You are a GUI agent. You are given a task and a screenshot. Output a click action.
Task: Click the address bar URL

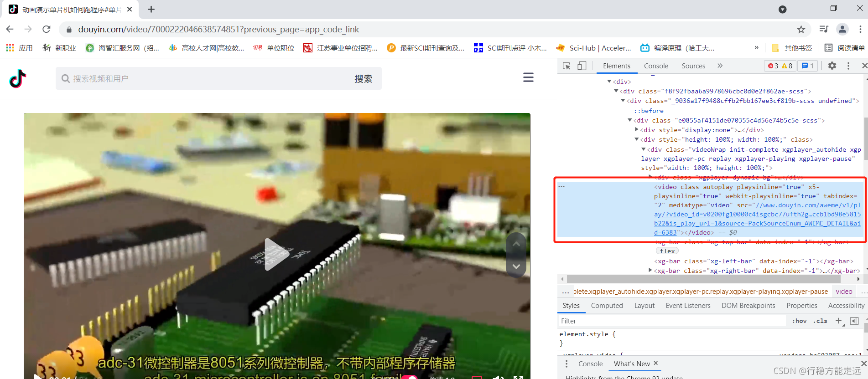point(218,30)
